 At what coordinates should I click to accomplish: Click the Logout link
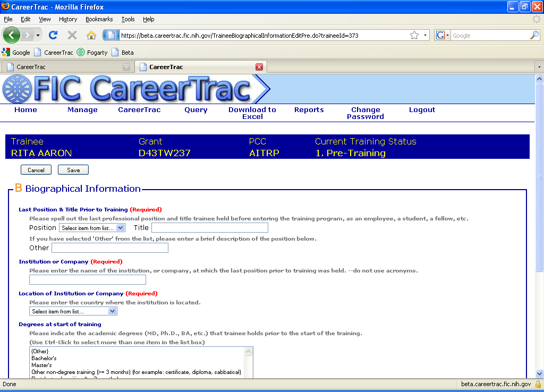pos(422,109)
